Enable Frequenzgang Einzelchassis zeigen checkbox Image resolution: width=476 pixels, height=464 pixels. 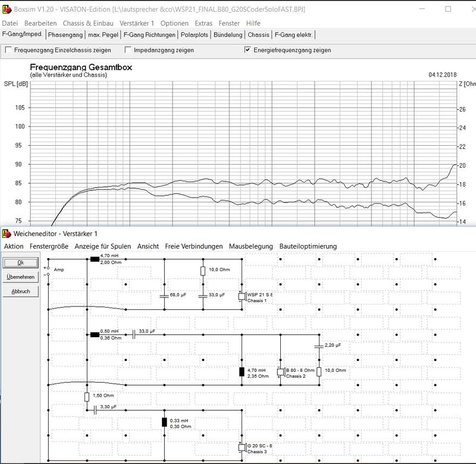(8, 51)
